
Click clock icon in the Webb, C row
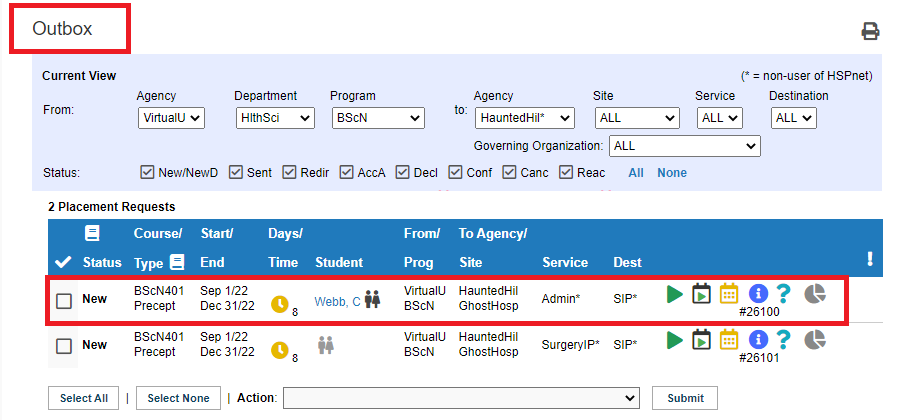coord(280,302)
